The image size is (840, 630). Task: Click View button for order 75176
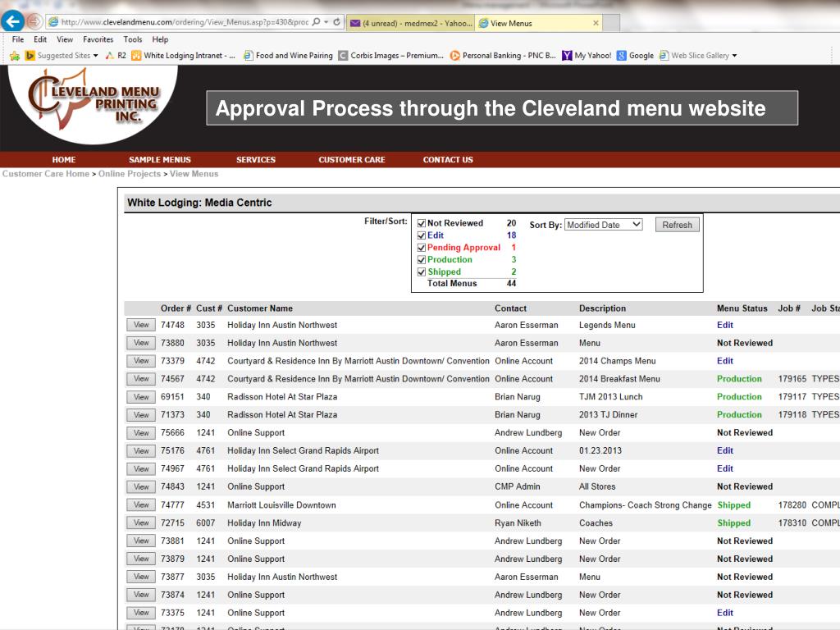pos(141,450)
